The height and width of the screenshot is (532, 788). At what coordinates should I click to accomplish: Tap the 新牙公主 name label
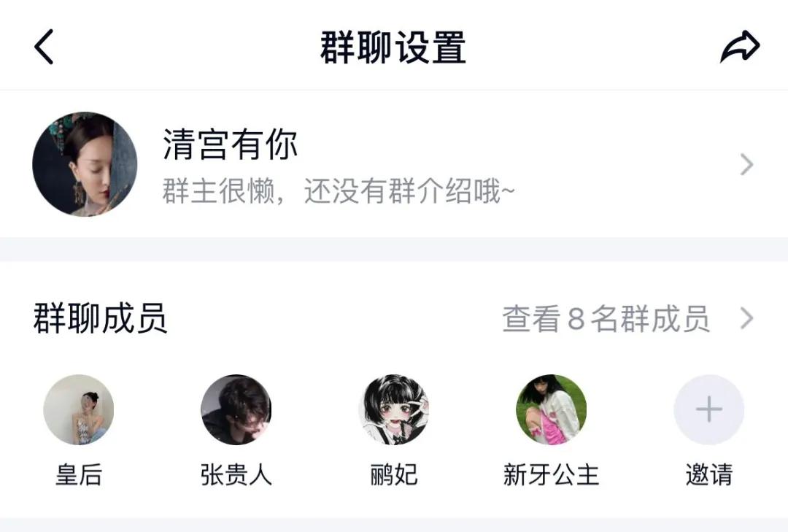pos(552,474)
